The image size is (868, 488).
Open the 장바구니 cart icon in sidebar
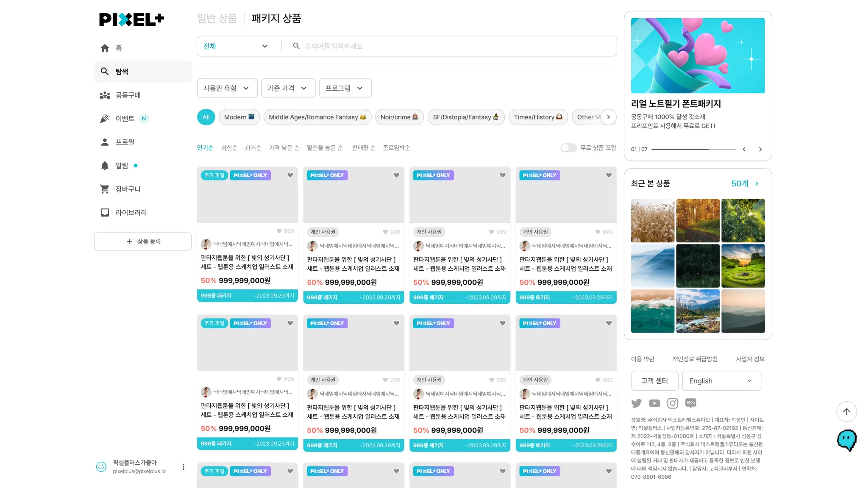point(105,189)
